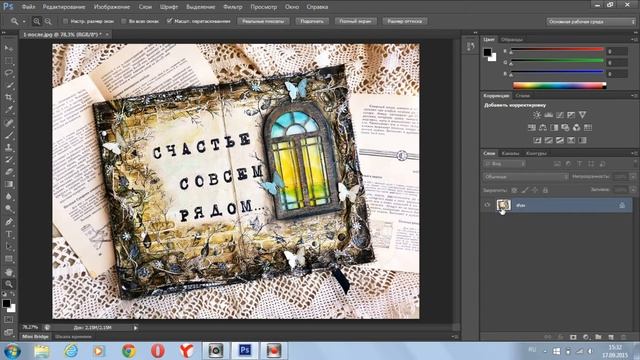Click the 'Реальные пикселы' button
Screen dimensions: 640x360
(263, 21)
